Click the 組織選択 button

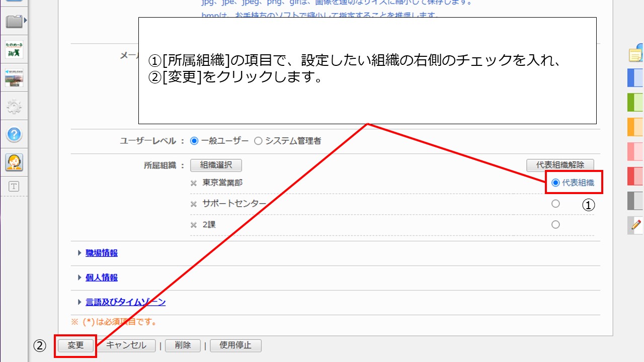pyautogui.click(x=216, y=165)
